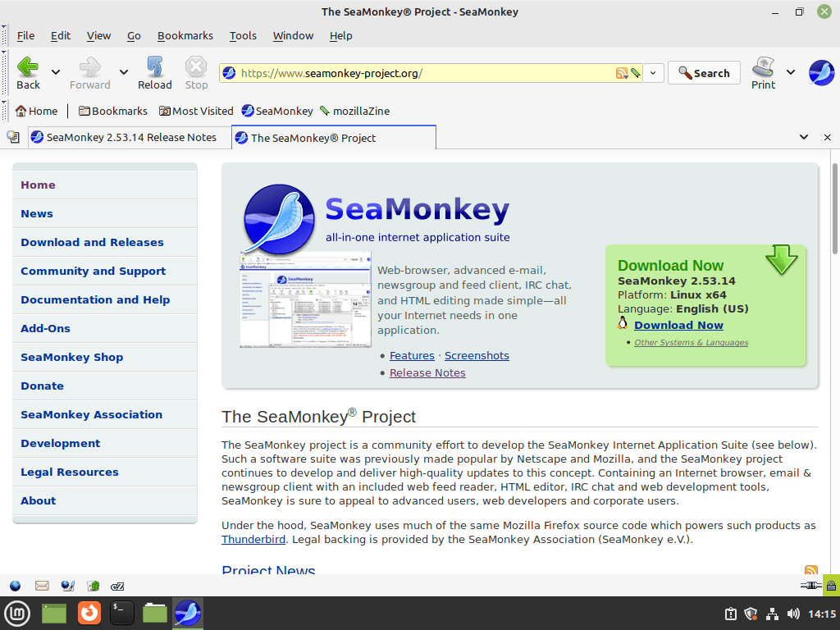Open the Back history dropdown arrow
Image resolution: width=840 pixels, height=630 pixels.
click(x=56, y=72)
